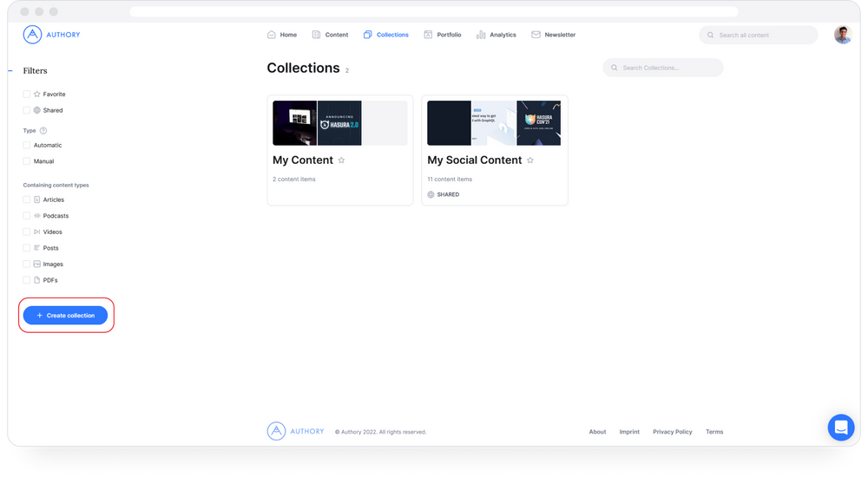Open the My Social Content thumbnail

(494, 123)
